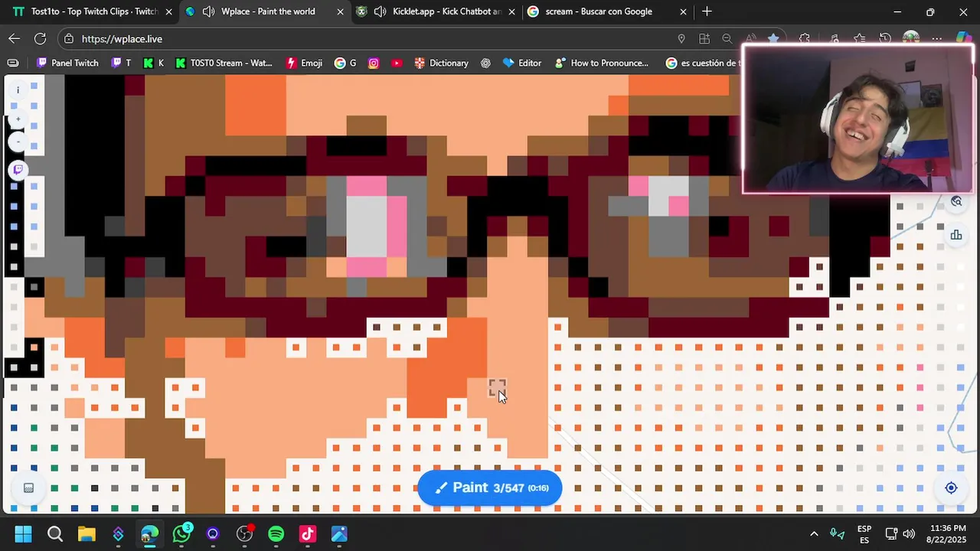Click the bookmarks bar apps icon at far left

(13, 63)
